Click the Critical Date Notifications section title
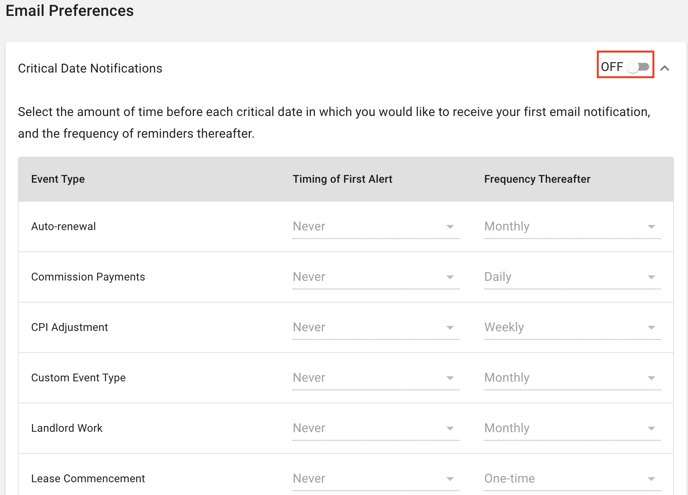688x495 pixels. [x=90, y=68]
